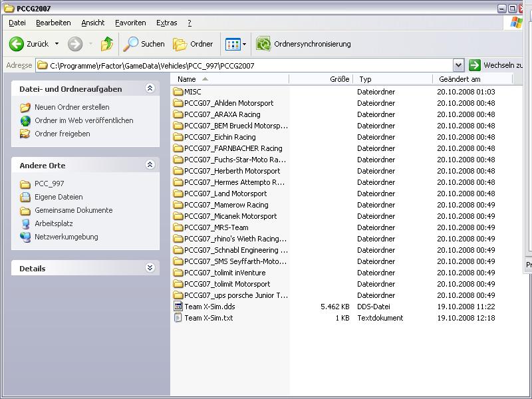
Task: Select PCCG07_Fuchs-Star-Moto Ra... folder name
Action: click(x=235, y=160)
